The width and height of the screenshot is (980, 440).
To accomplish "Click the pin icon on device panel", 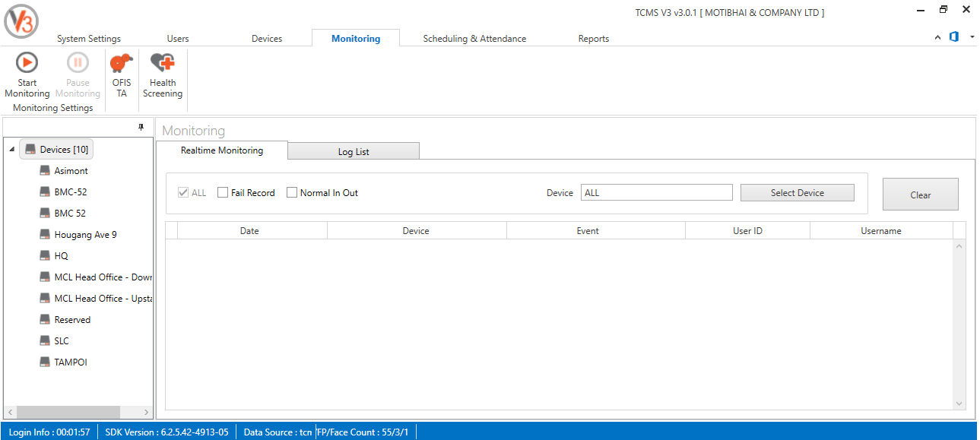I will click(x=141, y=128).
